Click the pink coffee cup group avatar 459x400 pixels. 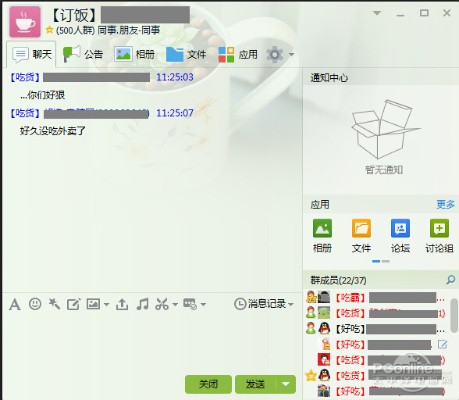(25, 22)
